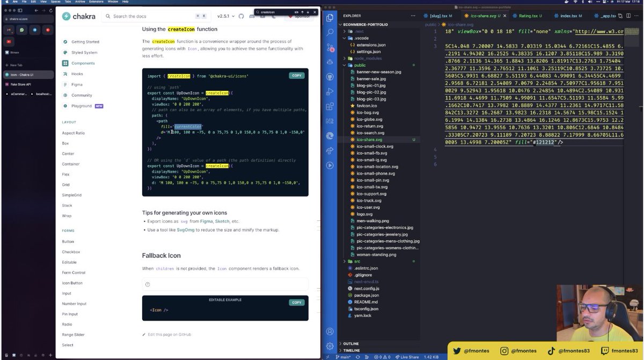The height and width of the screenshot is (360, 644).
Task: Click the createIcon find input
Action: point(275,12)
